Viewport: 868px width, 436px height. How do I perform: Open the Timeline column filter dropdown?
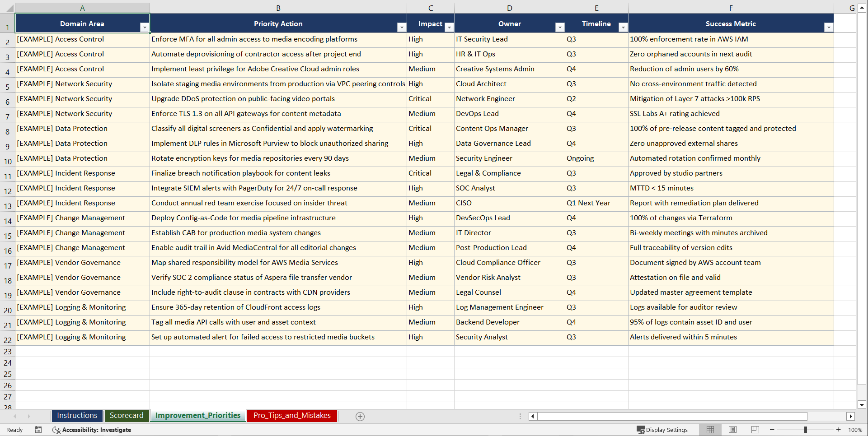point(623,28)
